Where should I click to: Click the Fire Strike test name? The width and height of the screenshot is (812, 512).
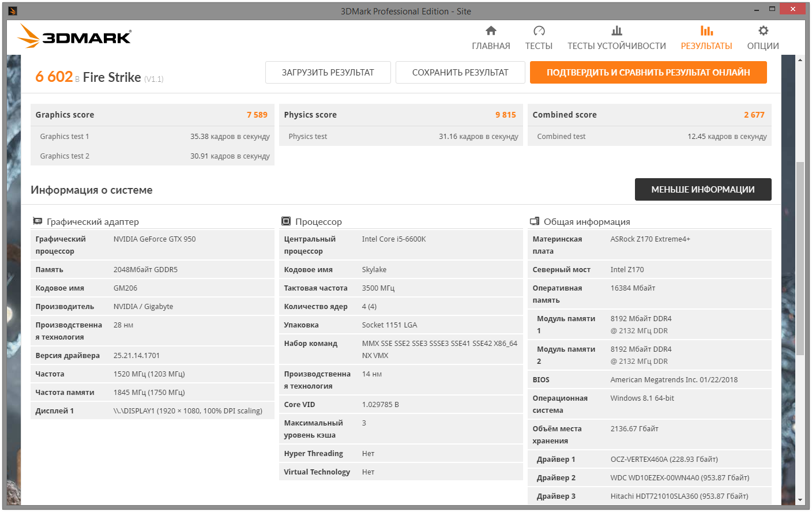click(112, 77)
